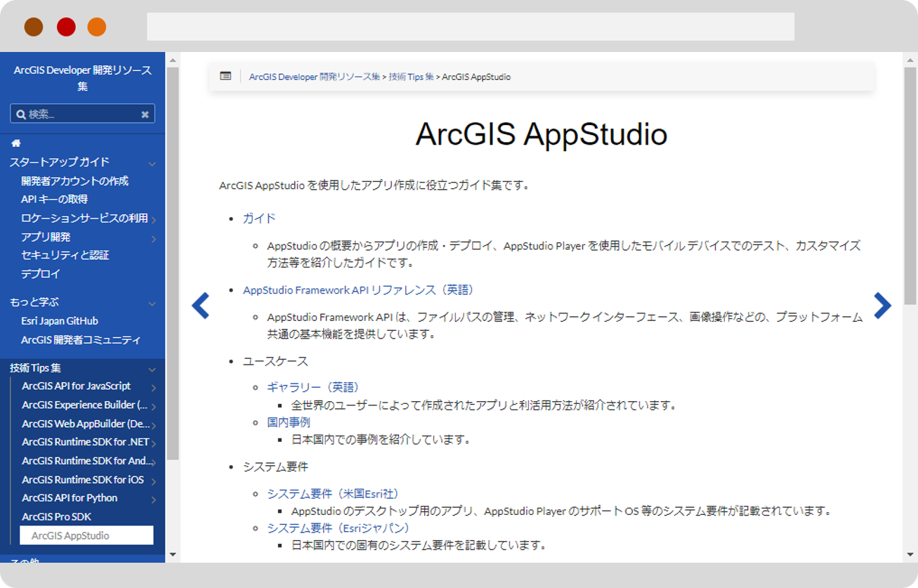Image resolution: width=918 pixels, height=588 pixels.
Task: Collapse the スタートアップガイド section
Action: pos(152,164)
